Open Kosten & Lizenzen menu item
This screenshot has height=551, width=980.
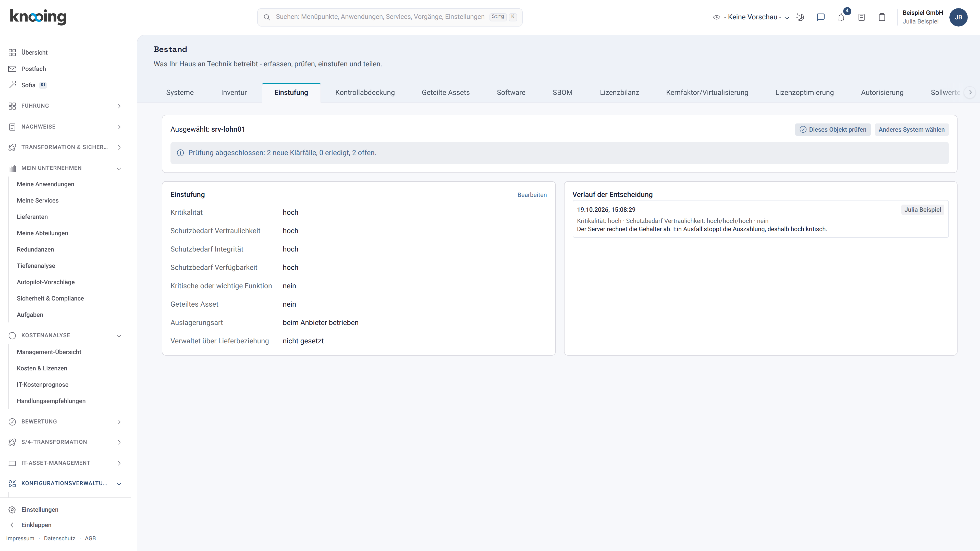(x=42, y=368)
